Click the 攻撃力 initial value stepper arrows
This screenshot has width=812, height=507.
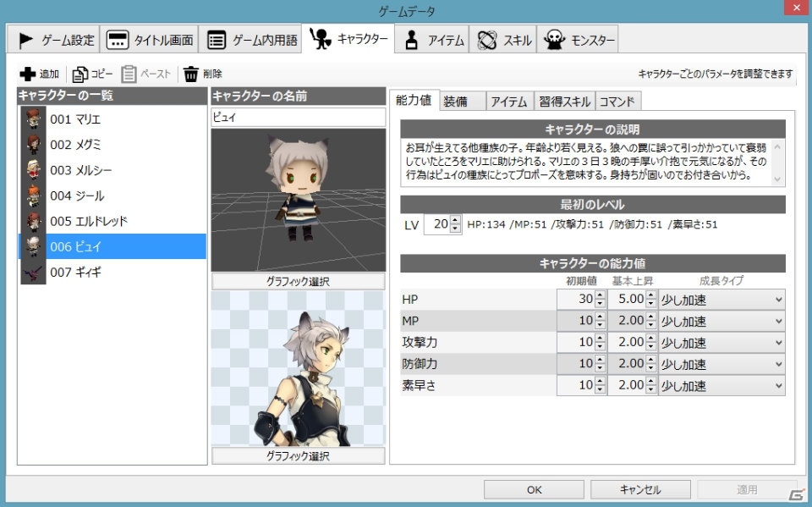[601, 342]
